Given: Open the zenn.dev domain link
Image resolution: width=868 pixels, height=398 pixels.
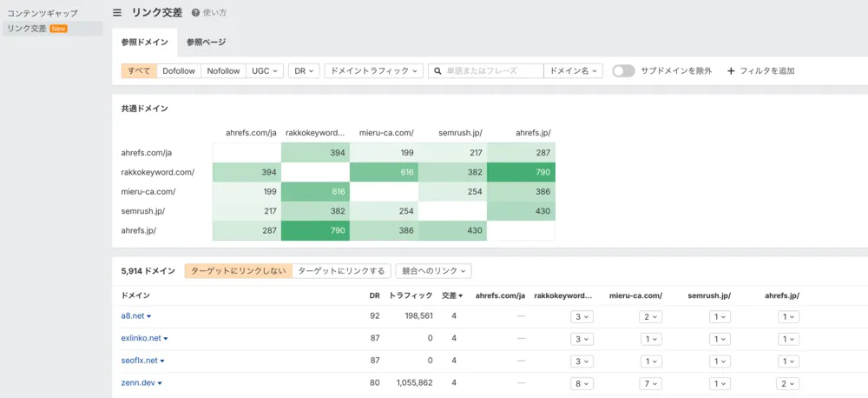Looking at the screenshot, I should pos(137,383).
